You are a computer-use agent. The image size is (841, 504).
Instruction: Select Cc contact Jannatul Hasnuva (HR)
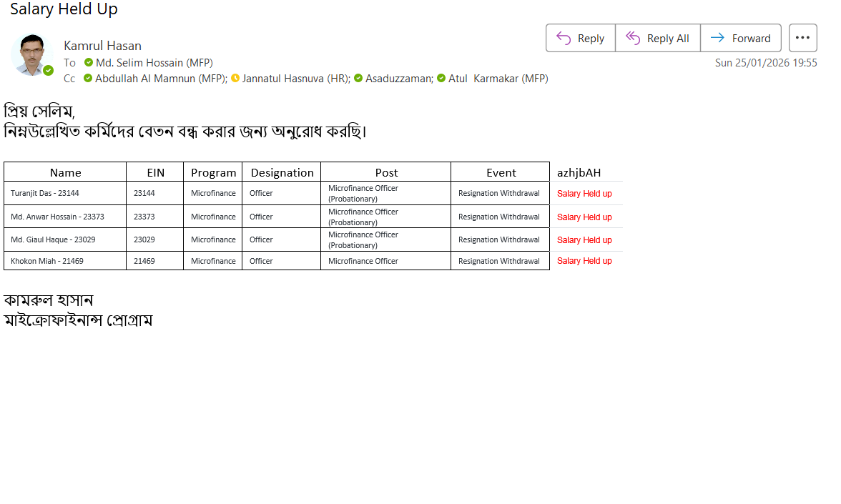[x=295, y=79]
